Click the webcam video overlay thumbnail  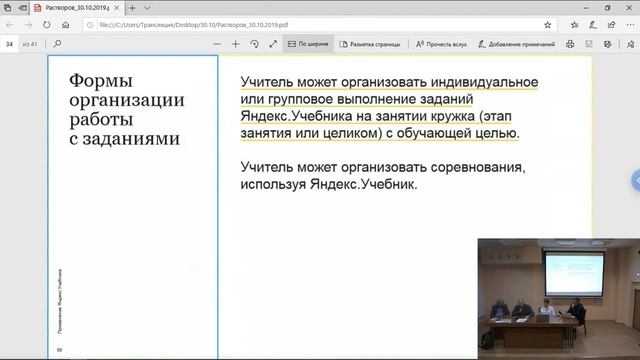(559, 299)
